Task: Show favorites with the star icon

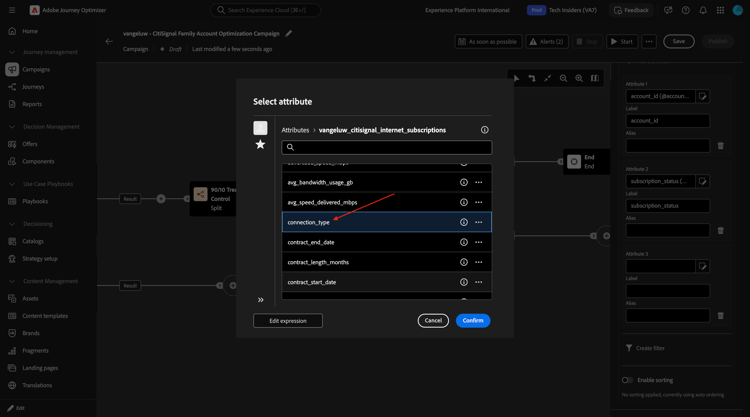Action: pyautogui.click(x=260, y=144)
